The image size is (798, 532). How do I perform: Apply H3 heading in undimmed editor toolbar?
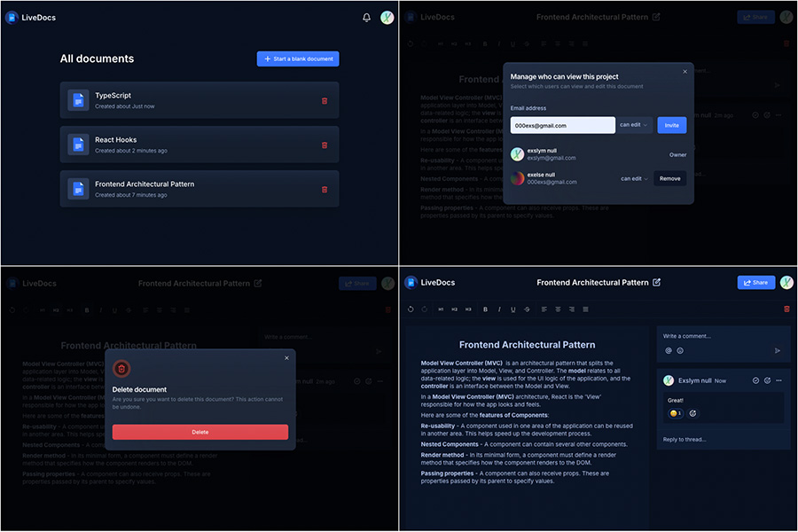[x=468, y=309]
